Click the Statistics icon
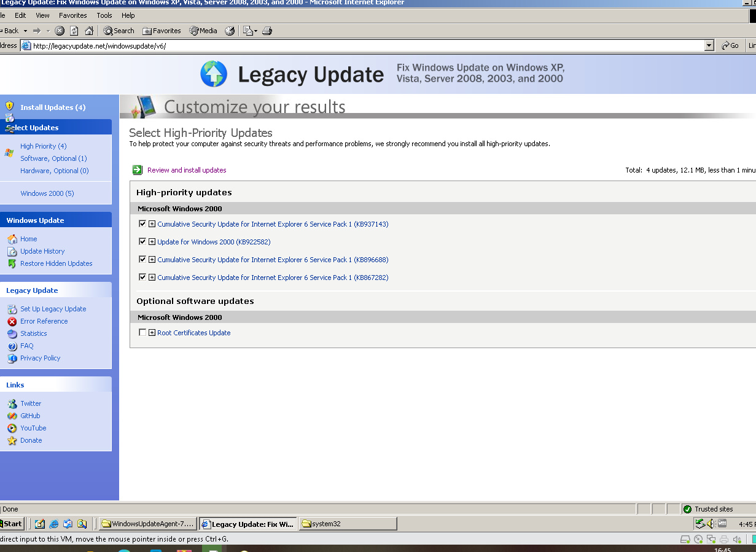The width and height of the screenshot is (756, 552). point(12,333)
